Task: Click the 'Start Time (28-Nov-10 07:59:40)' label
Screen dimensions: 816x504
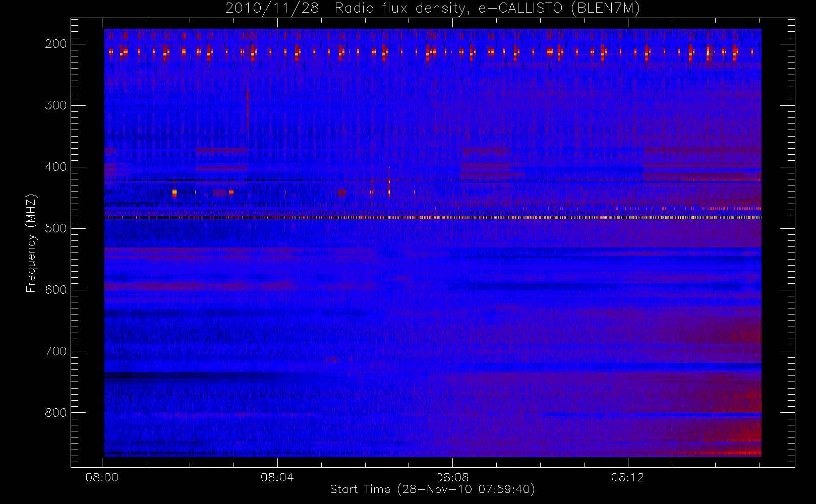Action: pyautogui.click(x=432, y=489)
